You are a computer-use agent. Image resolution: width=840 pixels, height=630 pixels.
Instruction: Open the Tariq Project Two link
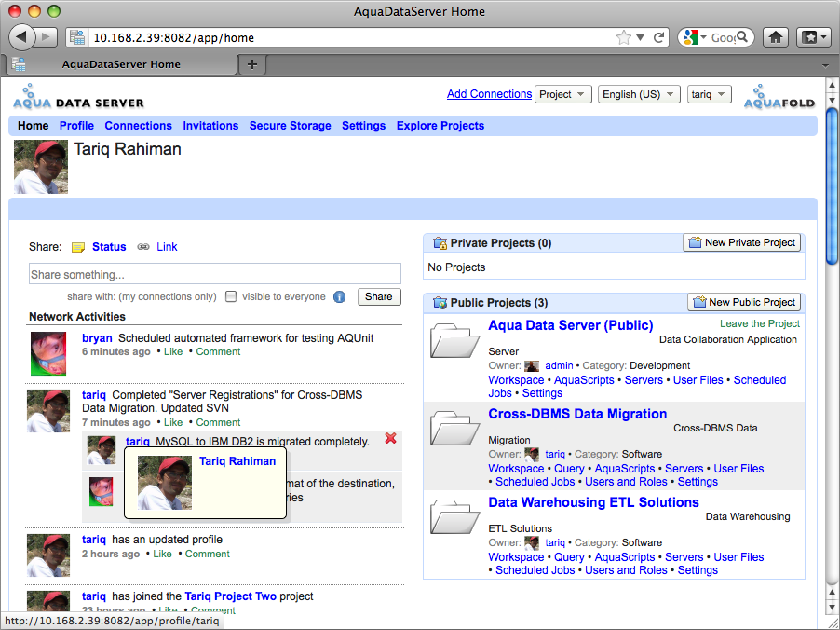(230, 596)
